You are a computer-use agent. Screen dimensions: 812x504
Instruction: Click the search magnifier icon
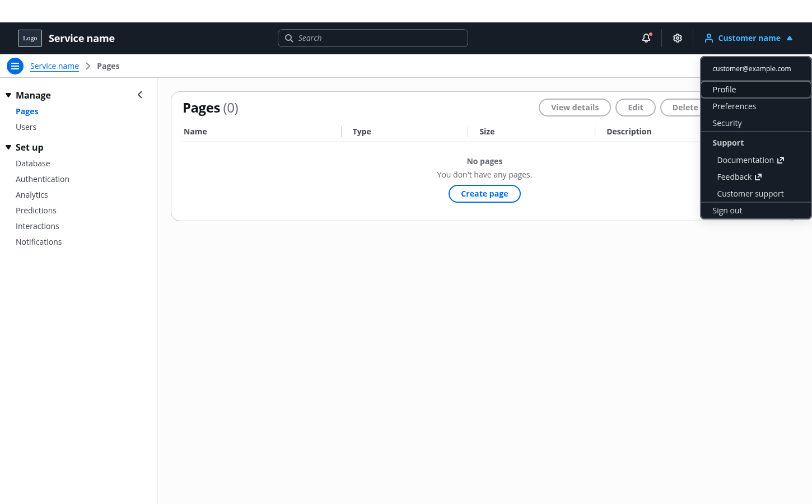289,38
